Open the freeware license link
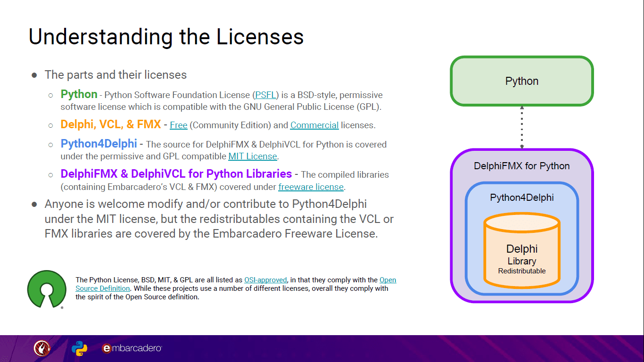This screenshot has width=644, height=362. tap(311, 187)
